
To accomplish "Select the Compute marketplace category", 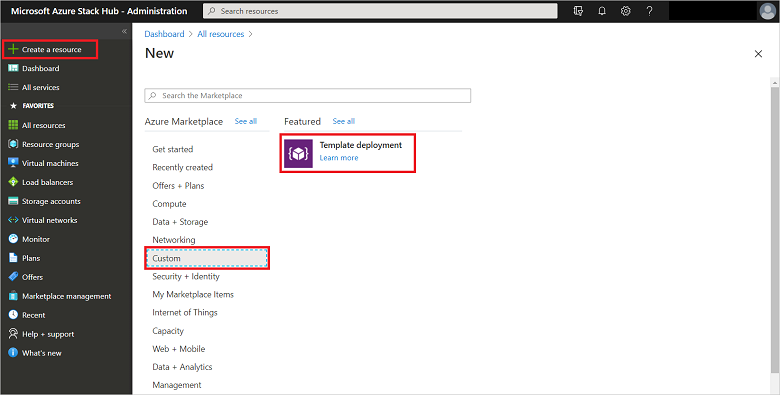I will (x=169, y=204).
